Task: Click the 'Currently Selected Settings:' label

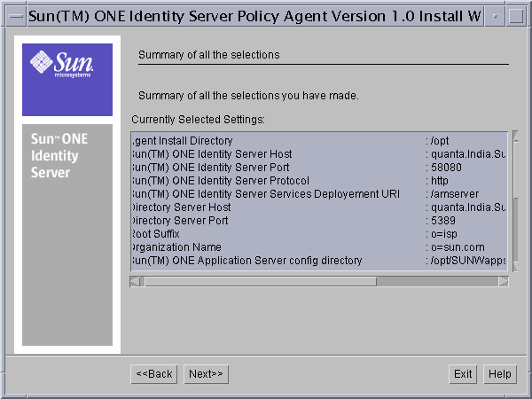Action: click(x=198, y=120)
